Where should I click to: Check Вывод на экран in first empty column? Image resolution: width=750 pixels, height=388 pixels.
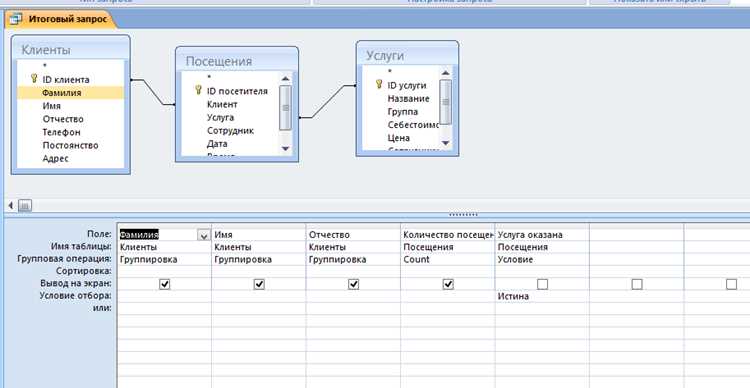pyautogui.click(x=637, y=284)
